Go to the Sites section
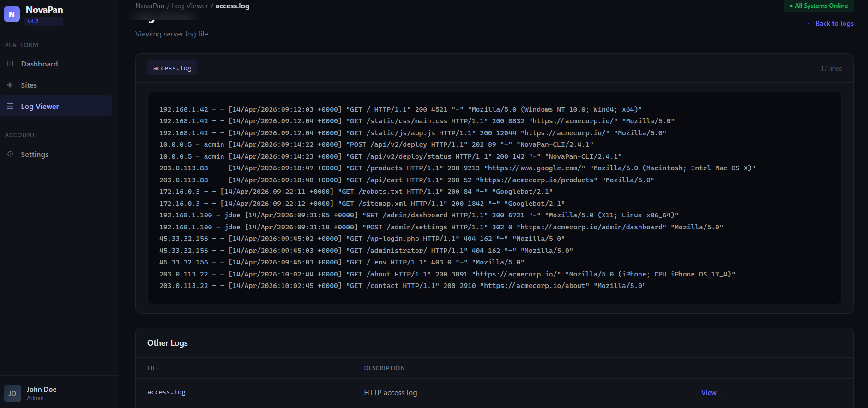The height and width of the screenshot is (408, 868). click(x=29, y=85)
